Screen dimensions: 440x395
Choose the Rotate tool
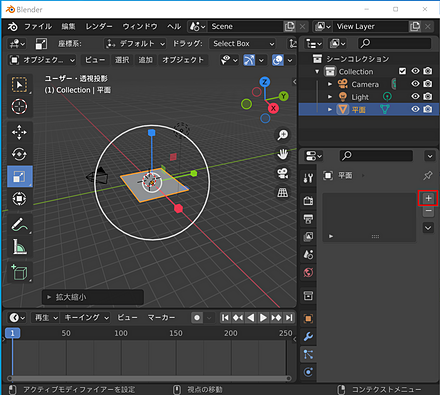[x=20, y=154]
